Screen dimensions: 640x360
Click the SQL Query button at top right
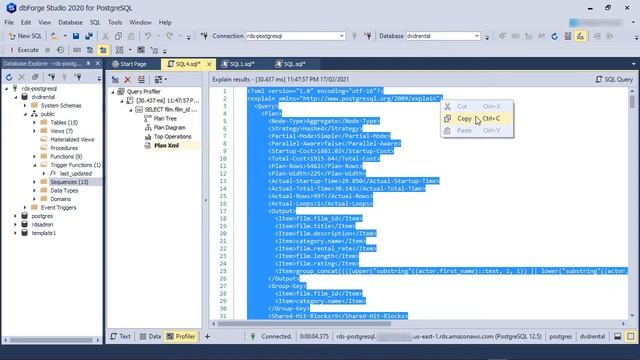(x=614, y=79)
